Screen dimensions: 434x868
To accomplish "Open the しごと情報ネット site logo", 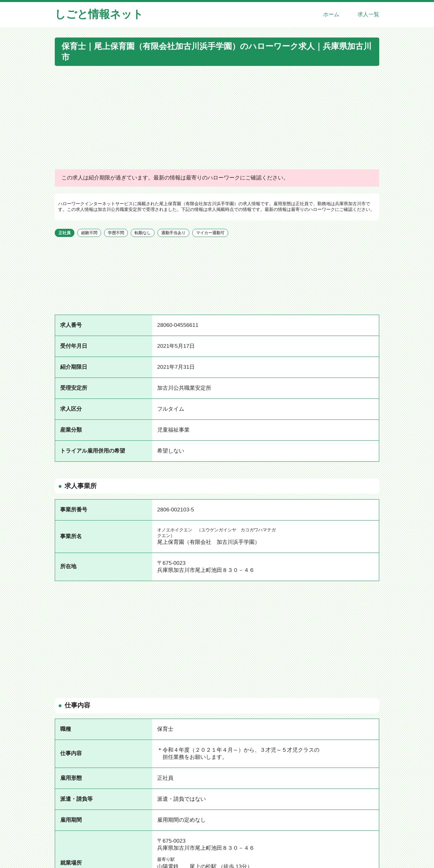I will tap(98, 15).
